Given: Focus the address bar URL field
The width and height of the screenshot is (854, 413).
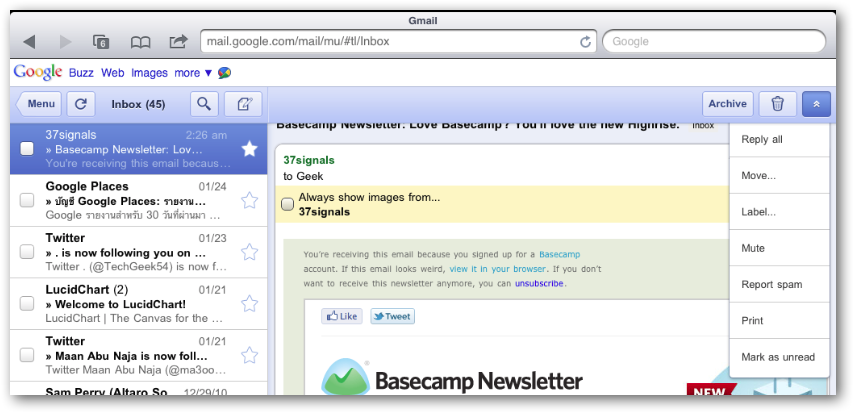Looking at the screenshot, I should click(x=390, y=41).
